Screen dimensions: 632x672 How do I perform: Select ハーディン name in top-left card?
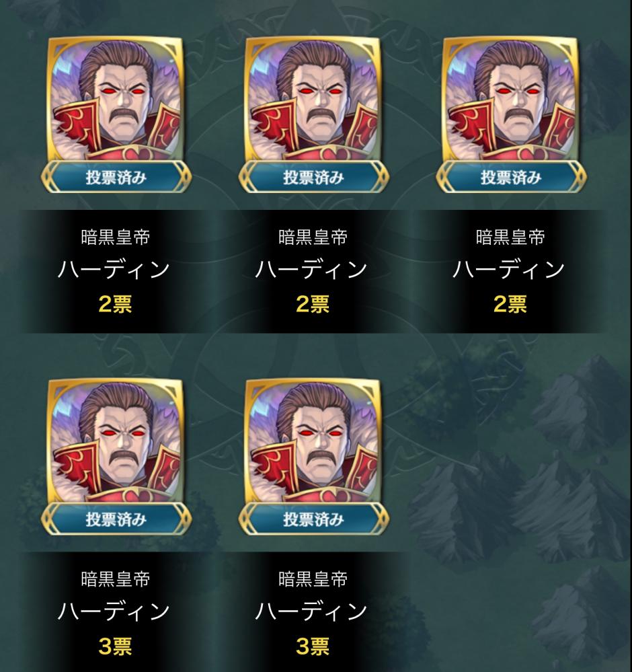[x=114, y=270]
